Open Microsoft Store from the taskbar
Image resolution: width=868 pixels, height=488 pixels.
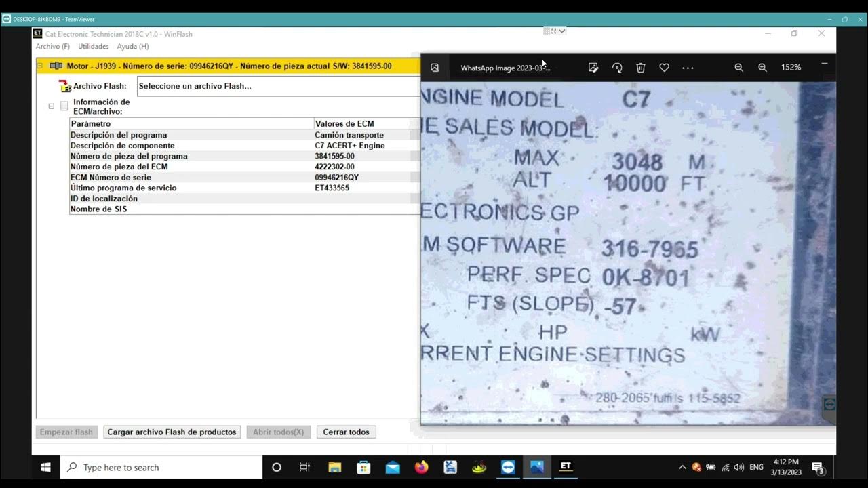(x=363, y=467)
